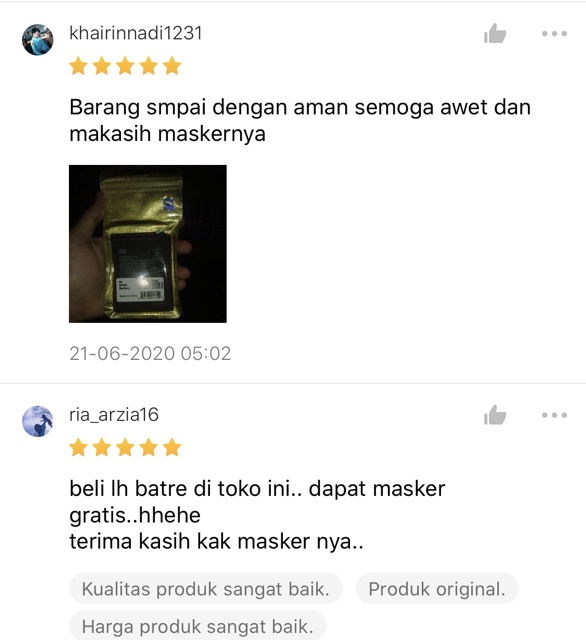Tap username ria_arzia16
The height and width of the screenshot is (640, 586).
[x=114, y=415]
